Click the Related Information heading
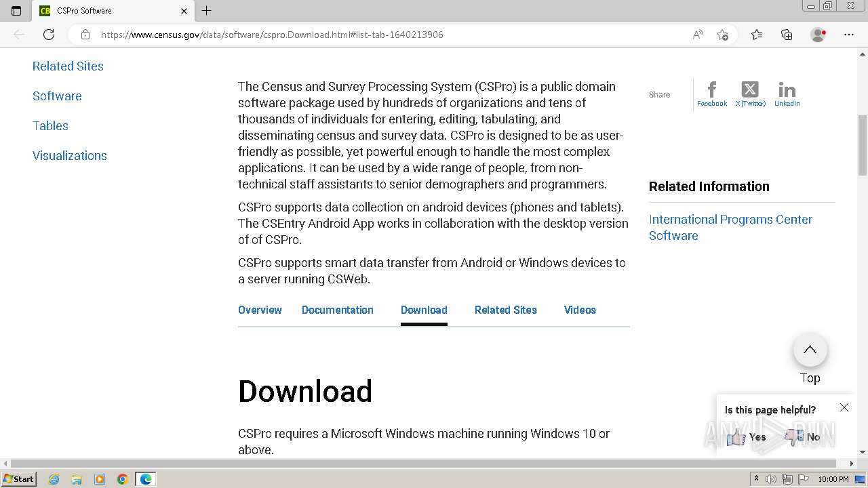The width and height of the screenshot is (868, 488). click(x=709, y=186)
